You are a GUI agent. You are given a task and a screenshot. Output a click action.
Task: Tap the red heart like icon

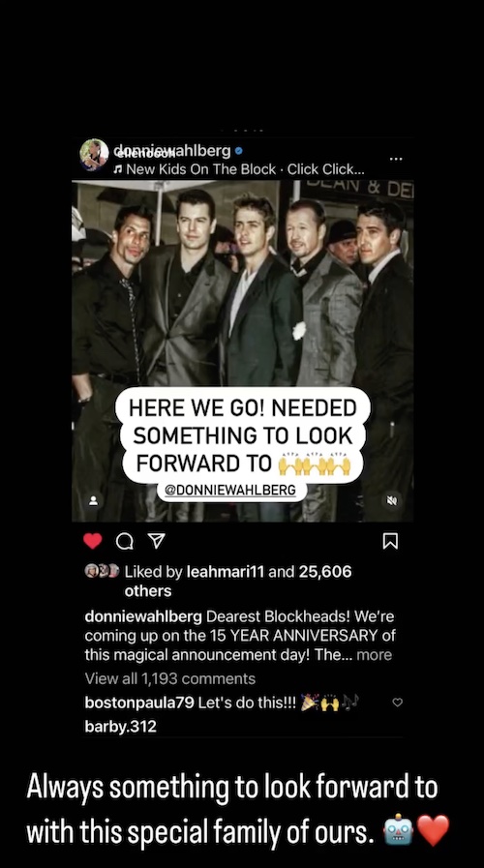93,541
